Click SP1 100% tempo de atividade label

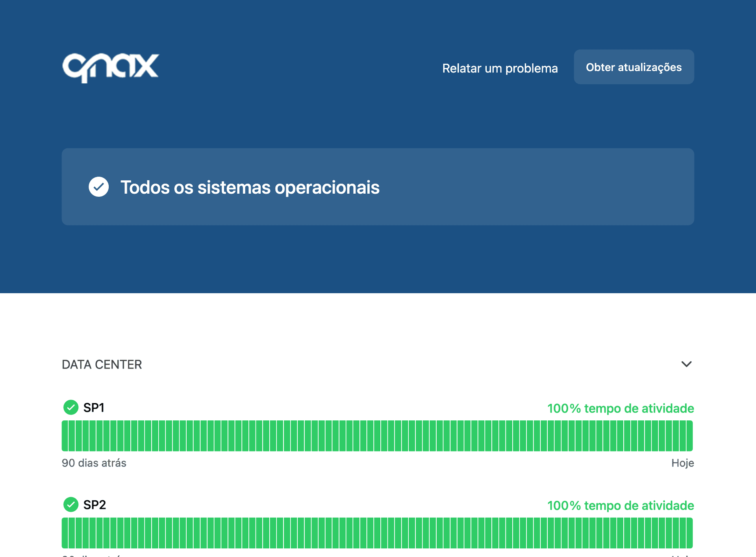click(620, 408)
